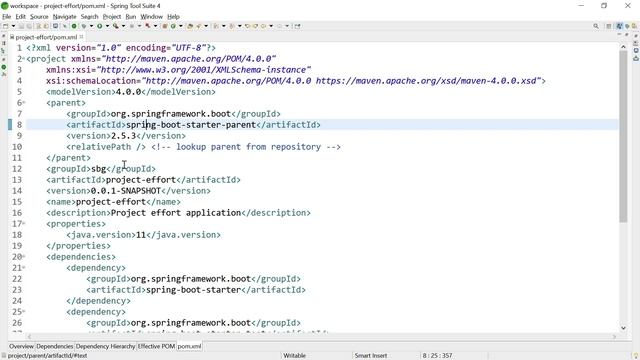Screen dimensions: 640x360
Task: Click the New Java Package icon
Action: pos(165,26)
